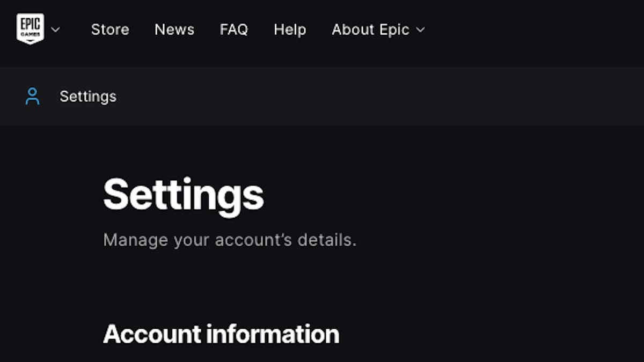
Task: Click the Settings breadcrumb label
Action: tap(87, 97)
